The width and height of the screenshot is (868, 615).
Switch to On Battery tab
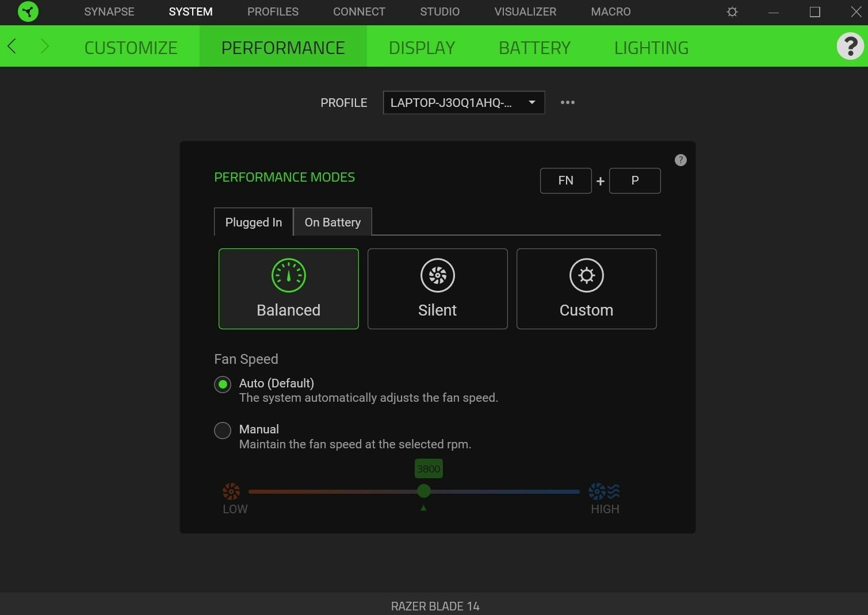(332, 222)
